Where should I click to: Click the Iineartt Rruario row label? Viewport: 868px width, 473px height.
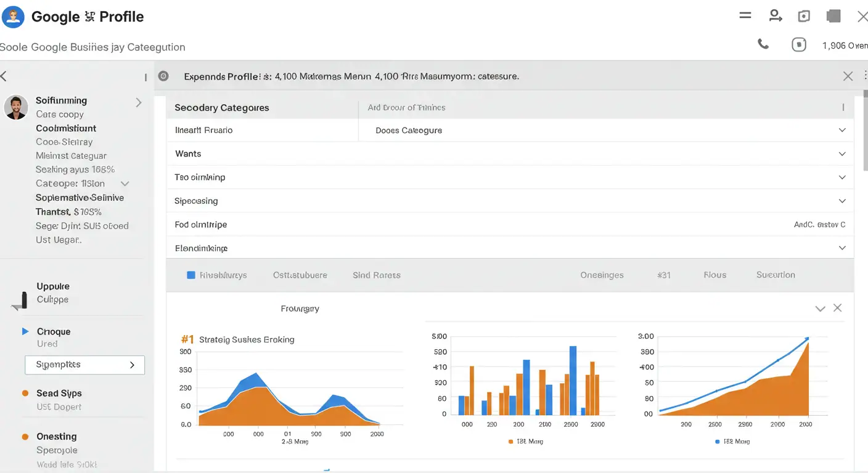coord(203,131)
